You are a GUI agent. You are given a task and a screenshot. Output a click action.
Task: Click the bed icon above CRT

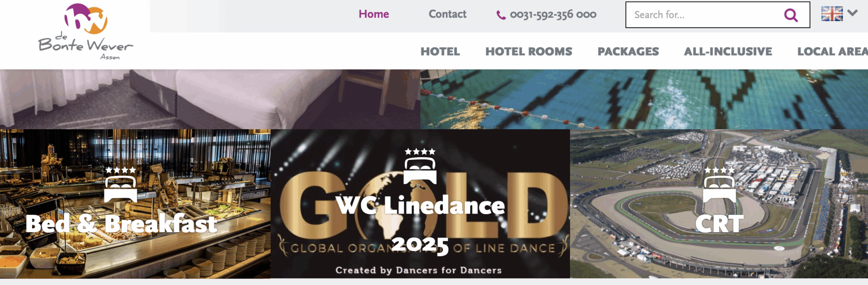719,189
